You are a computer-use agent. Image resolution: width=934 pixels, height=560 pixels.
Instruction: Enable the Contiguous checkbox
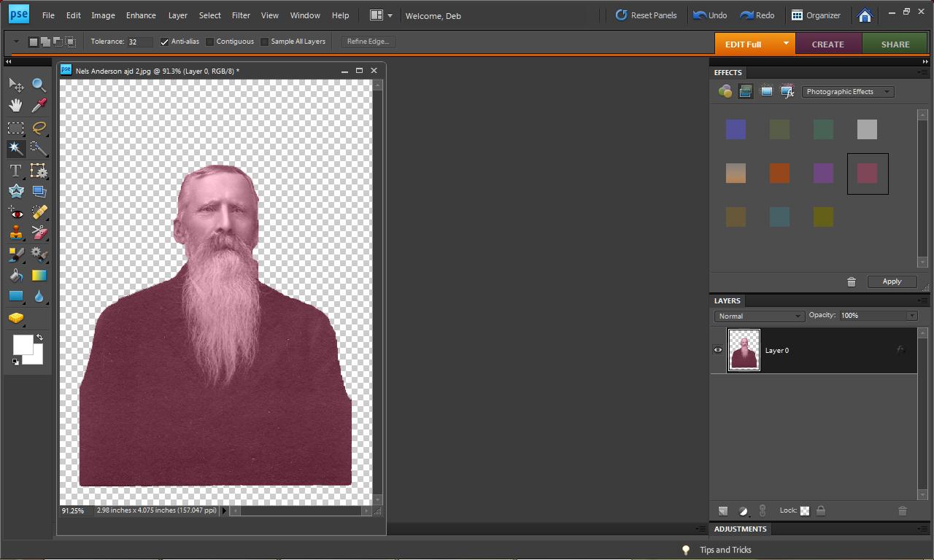pyautogui.click(x=210, y=42)
